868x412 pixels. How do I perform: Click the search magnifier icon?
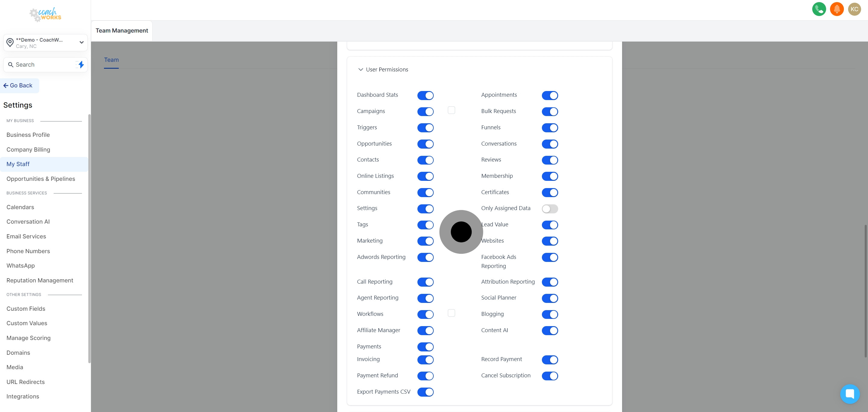(11, 64)
